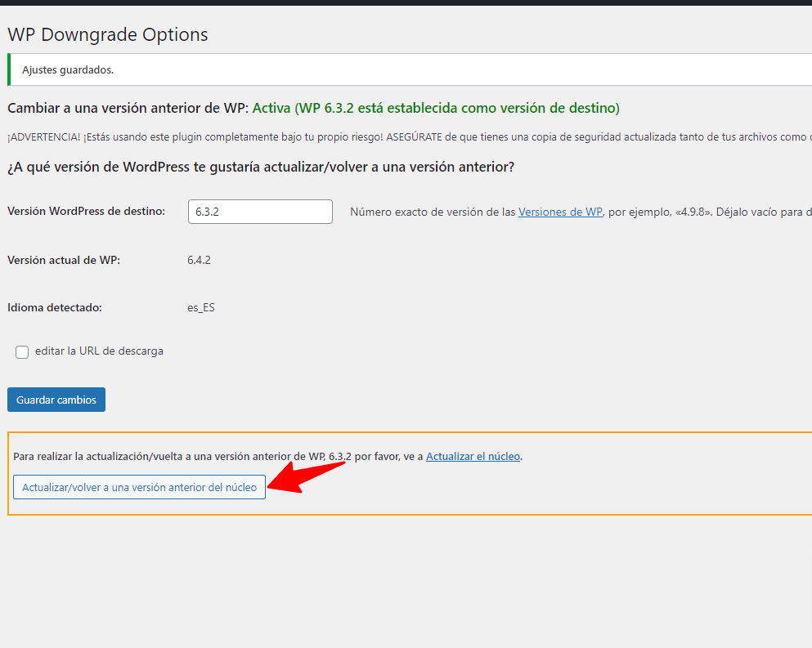Focus the Versión WordPress de destino field
This screenshot has width=812, height=648.
point(260,212)
